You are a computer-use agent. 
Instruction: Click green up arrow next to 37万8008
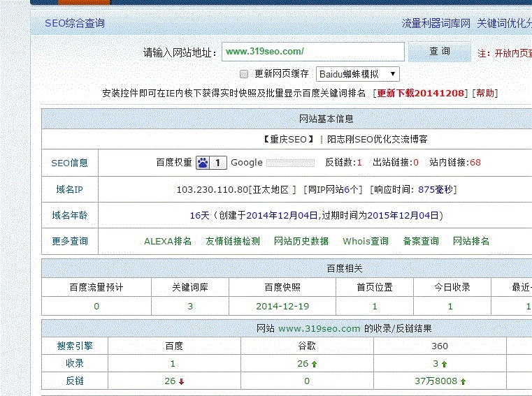click(x=463, y=382)
